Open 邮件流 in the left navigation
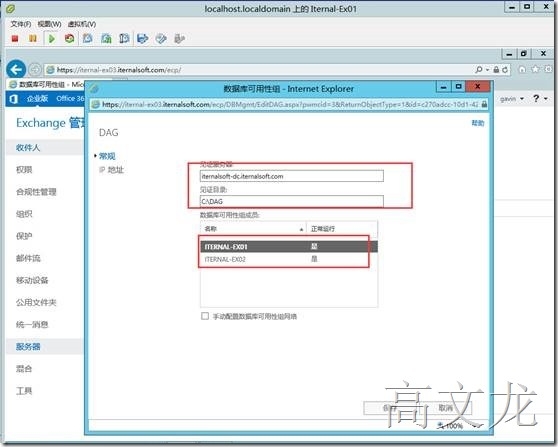558x447 pixels. [x=28, y=258]
